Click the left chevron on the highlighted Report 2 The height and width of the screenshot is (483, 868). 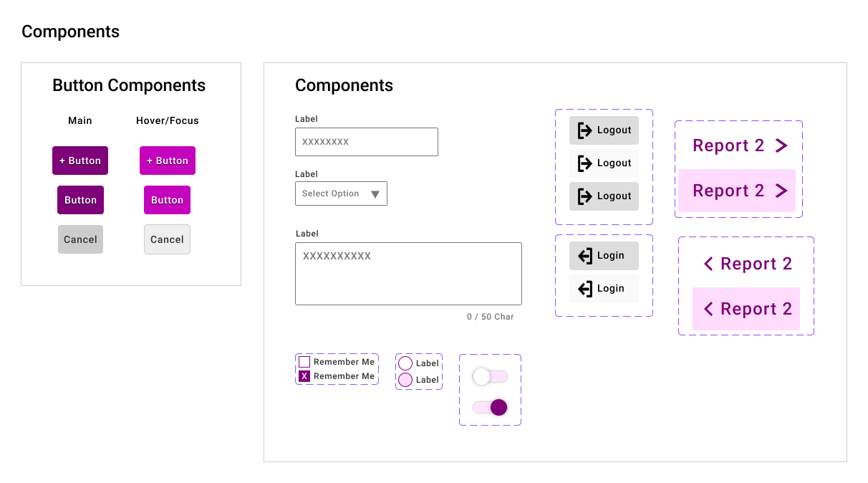point(708,309)
